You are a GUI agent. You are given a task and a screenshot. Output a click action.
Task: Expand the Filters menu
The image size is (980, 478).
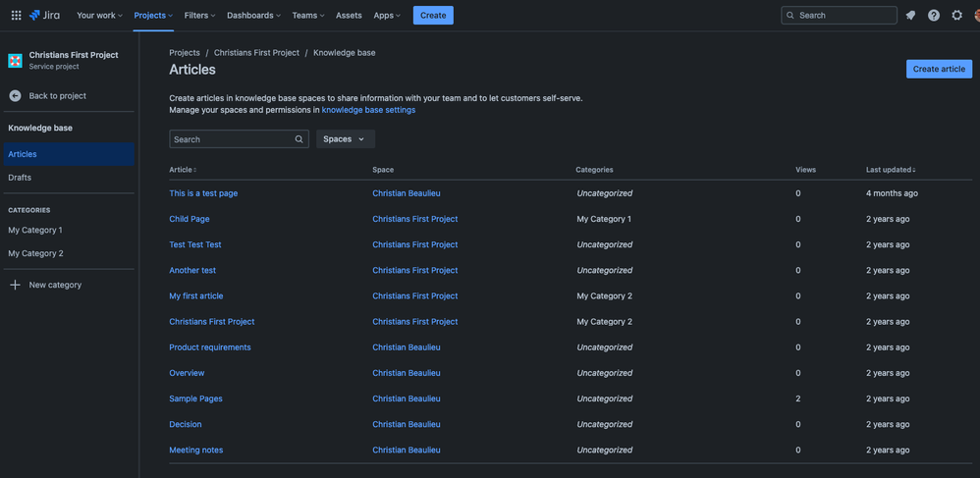[199, 15]
